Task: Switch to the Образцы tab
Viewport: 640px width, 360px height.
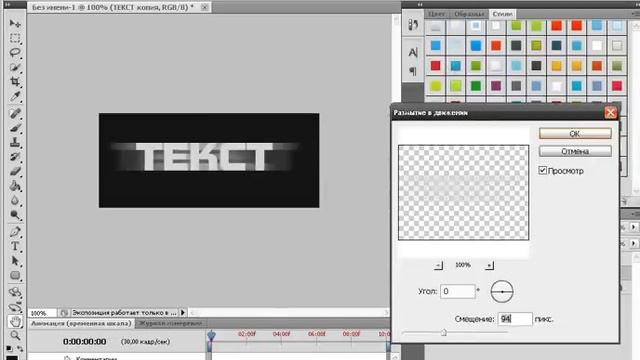Action: tap(469, 14)
